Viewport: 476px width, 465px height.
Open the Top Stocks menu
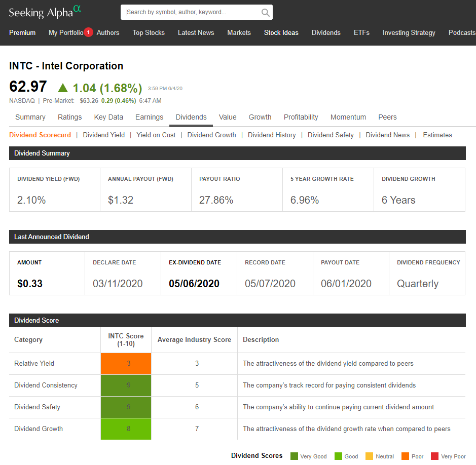click(149, 32)
